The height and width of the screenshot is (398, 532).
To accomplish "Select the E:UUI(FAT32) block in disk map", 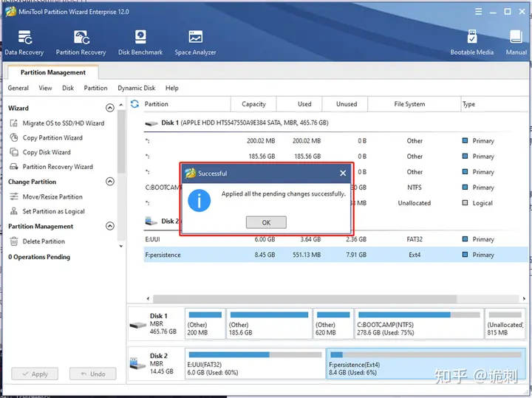I will 255,364.
